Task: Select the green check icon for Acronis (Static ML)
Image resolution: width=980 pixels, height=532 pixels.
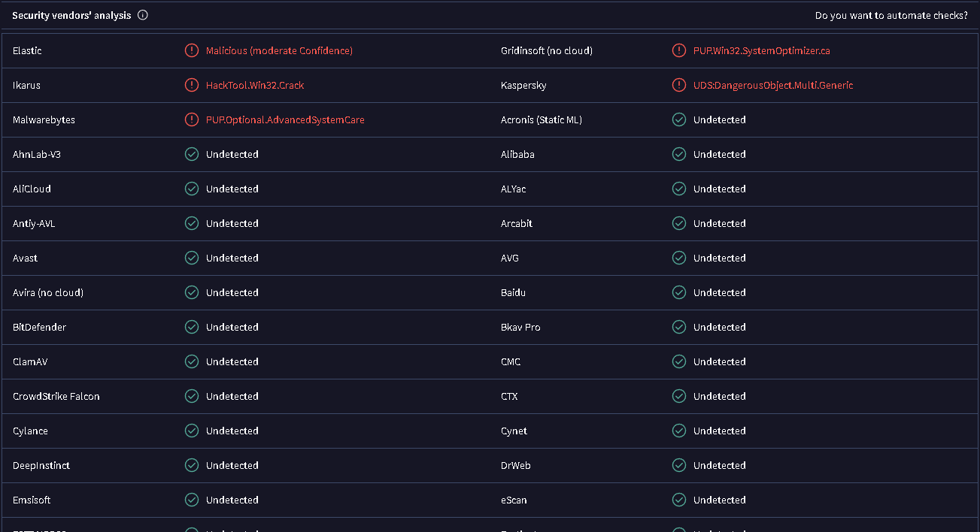Action: coord(679,119)
